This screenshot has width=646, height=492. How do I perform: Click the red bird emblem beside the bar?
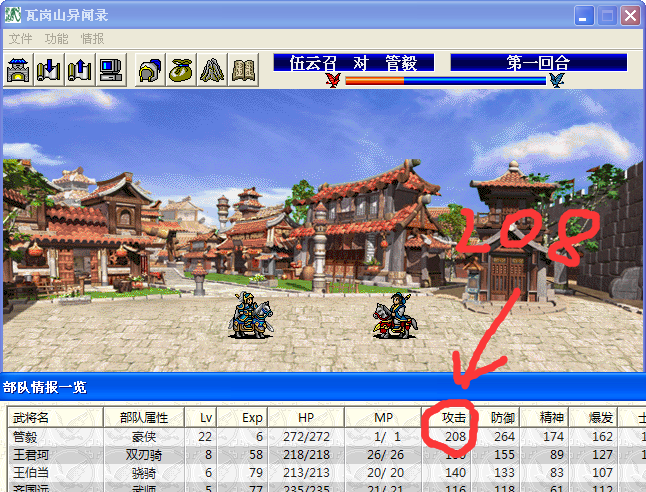click(x=333, y=80)
